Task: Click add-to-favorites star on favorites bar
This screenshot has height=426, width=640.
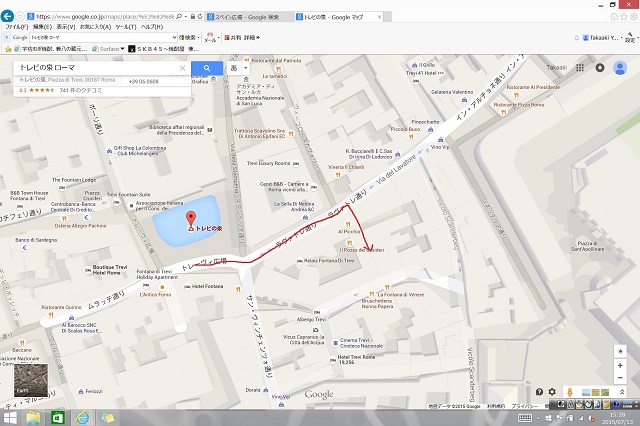Action: pyautogui.click(x=8, y=49)
